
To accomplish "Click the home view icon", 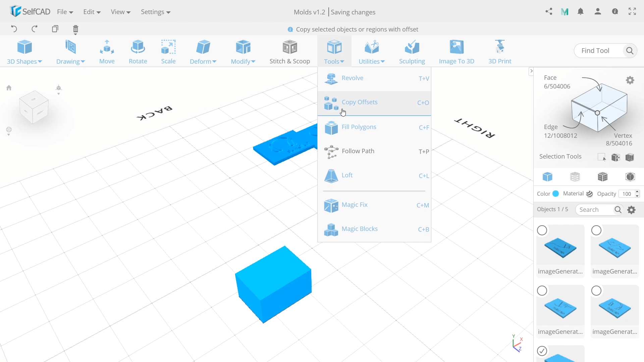I will (9, 88).
